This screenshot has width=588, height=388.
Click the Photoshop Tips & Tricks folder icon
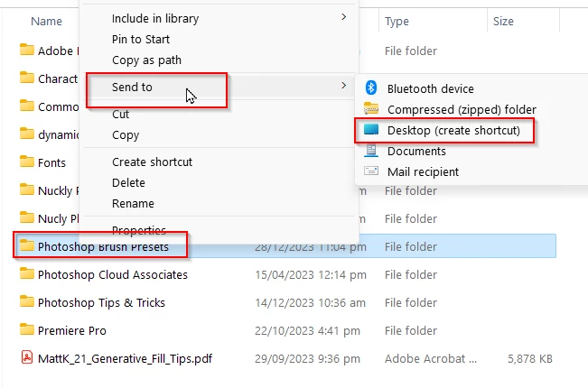coord(26,301)
